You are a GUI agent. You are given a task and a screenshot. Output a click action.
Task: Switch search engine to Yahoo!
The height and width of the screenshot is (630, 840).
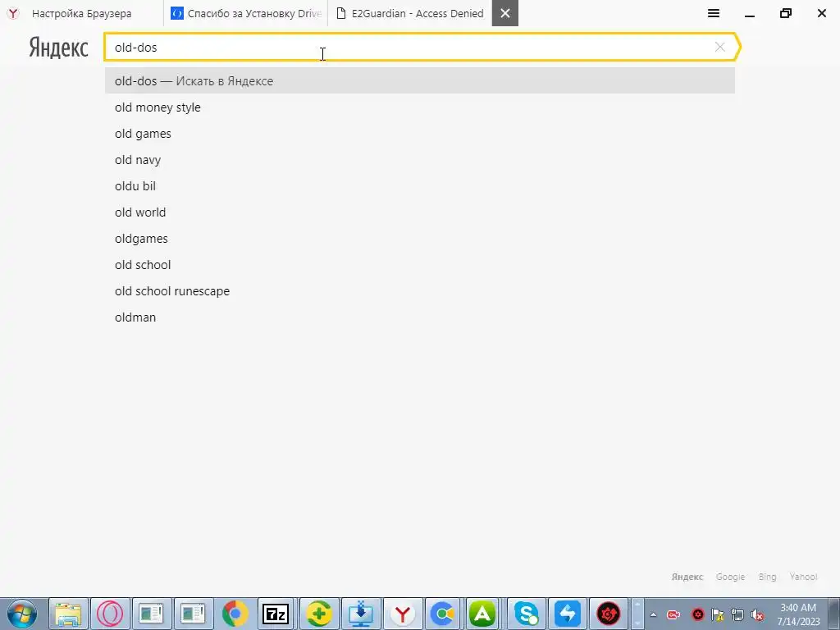tap(803, 577)
